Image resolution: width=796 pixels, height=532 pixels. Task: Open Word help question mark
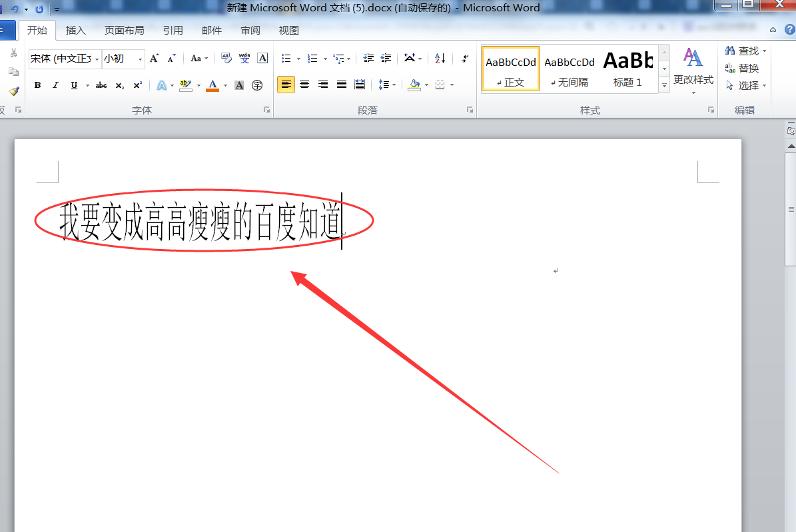coord(790,29)
